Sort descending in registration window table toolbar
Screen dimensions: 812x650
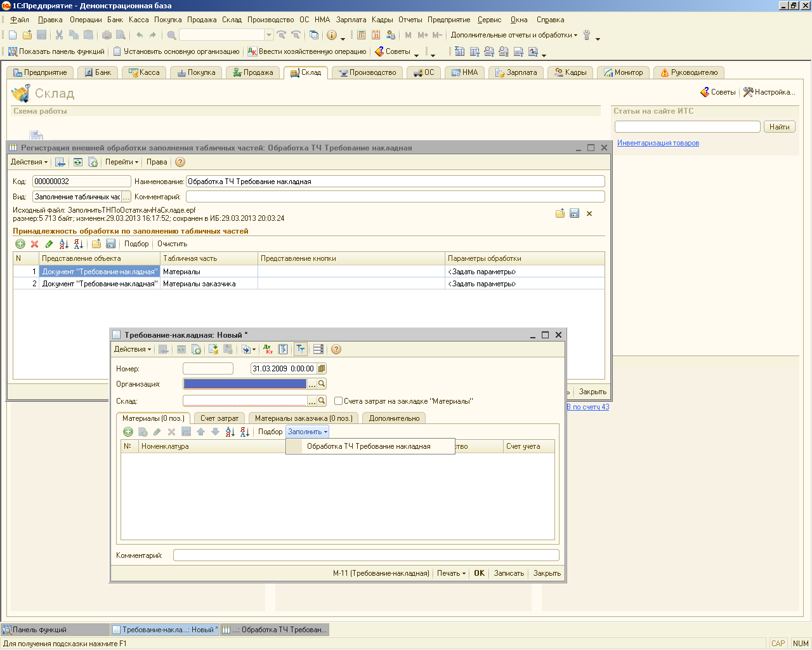click(79, 244)
